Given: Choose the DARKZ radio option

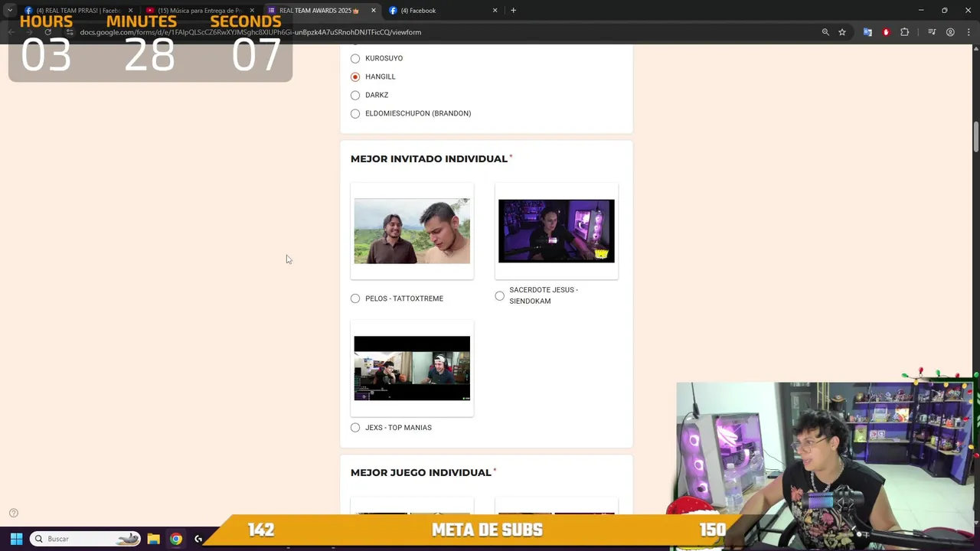Looking at the screenshot, I should pos(355,95).
